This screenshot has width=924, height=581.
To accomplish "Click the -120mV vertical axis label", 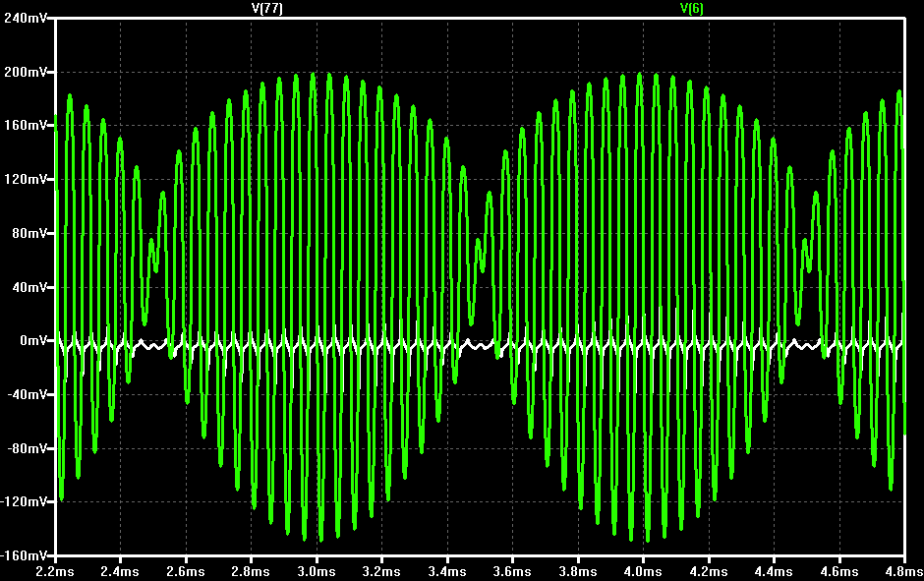I will click(24, 501).
